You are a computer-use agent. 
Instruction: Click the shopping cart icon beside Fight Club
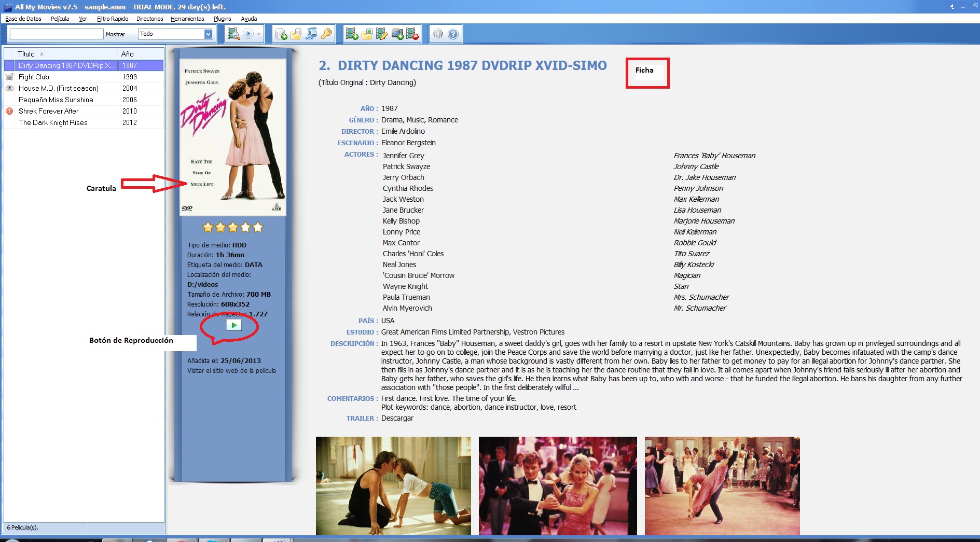coord(9,77)
